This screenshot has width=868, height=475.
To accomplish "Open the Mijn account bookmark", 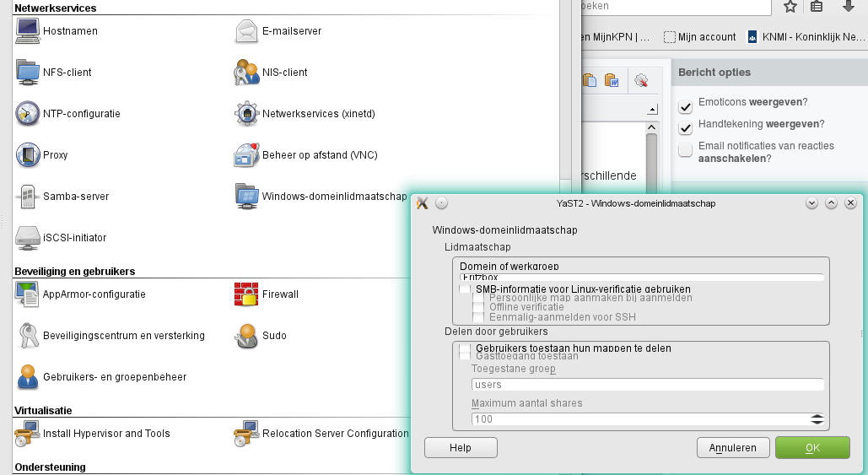I will coord(700,37).
